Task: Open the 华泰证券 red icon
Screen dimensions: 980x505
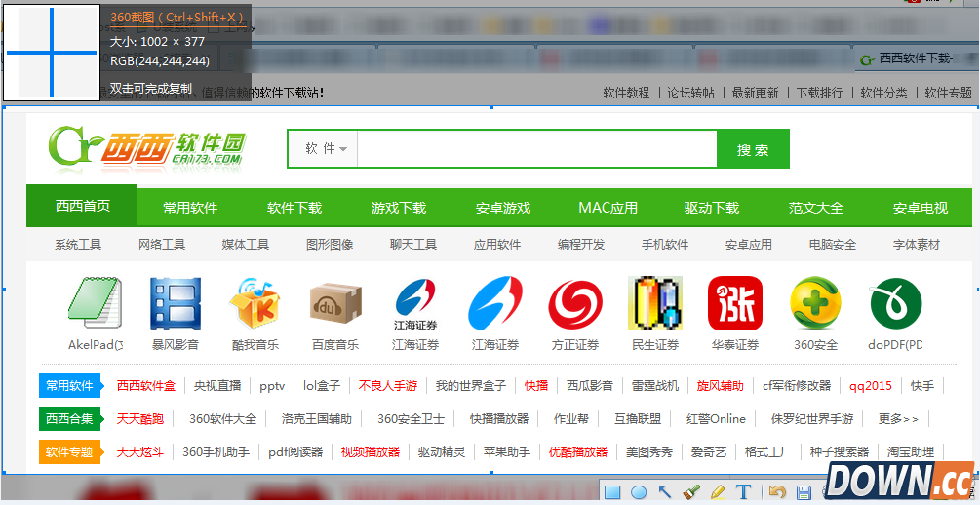Action: (735, 304)
